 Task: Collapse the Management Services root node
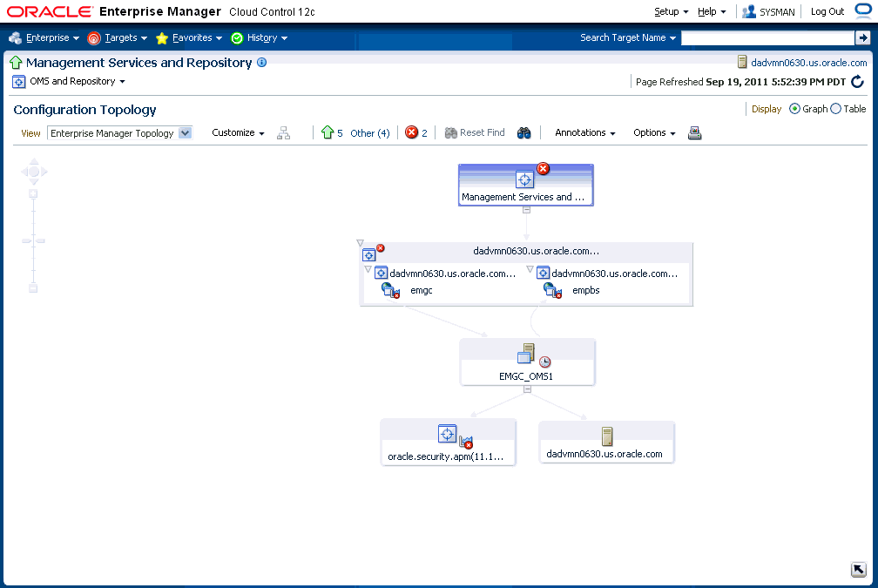click(x=526, y=210)
